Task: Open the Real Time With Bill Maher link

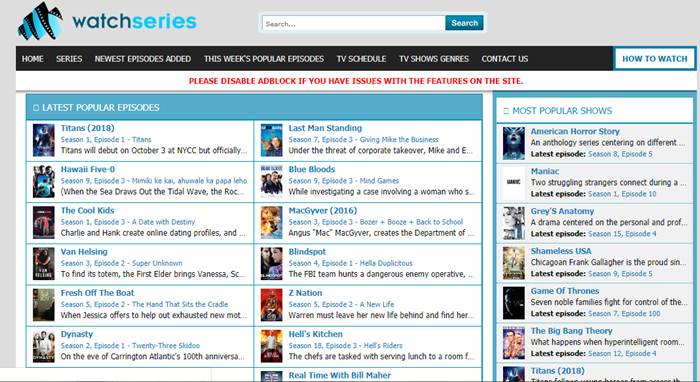Action: (339, 375)
